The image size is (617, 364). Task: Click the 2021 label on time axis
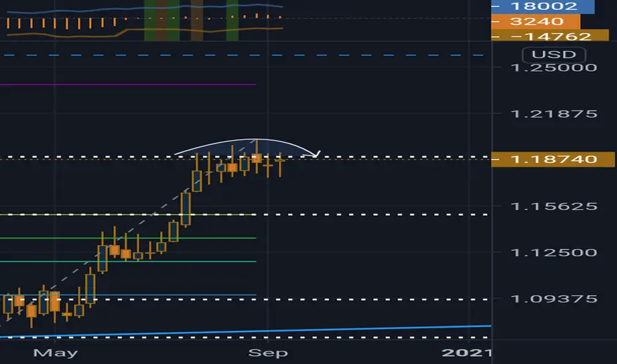(x=466, y=353)
